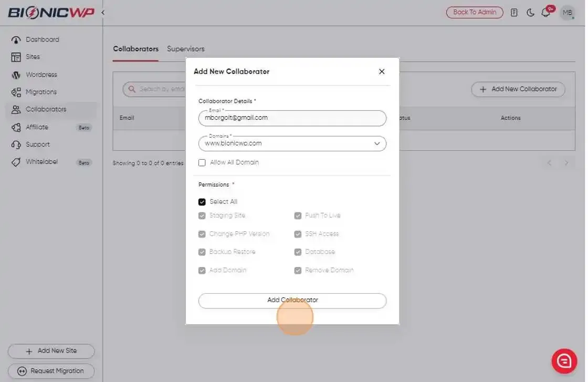This screenshot has height=382, width=588.
Task: Toggle the SSH Access checkbox
Action: [x=298, y=234]
